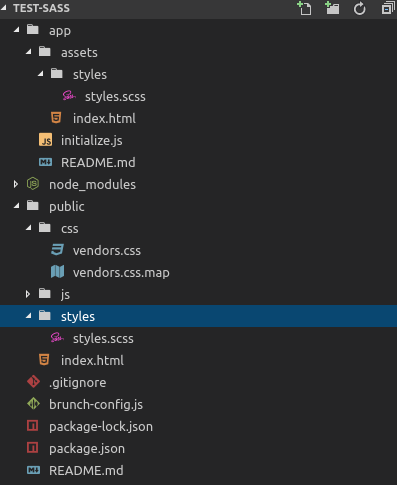
Task: Click the app folder icon
Action: point(33,29)
